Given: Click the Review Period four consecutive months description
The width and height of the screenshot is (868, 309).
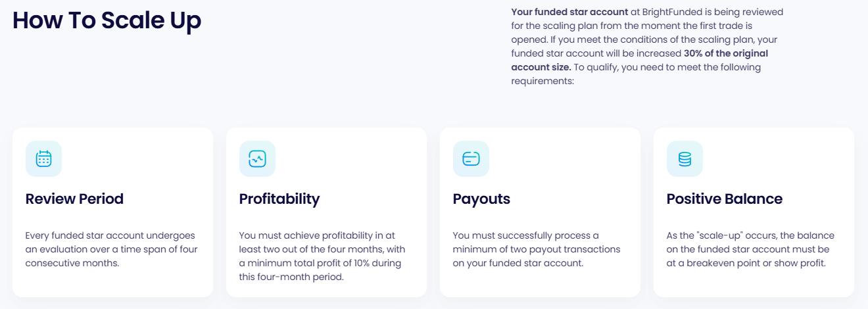Looking at the screenshot, I should coord(111,249).
